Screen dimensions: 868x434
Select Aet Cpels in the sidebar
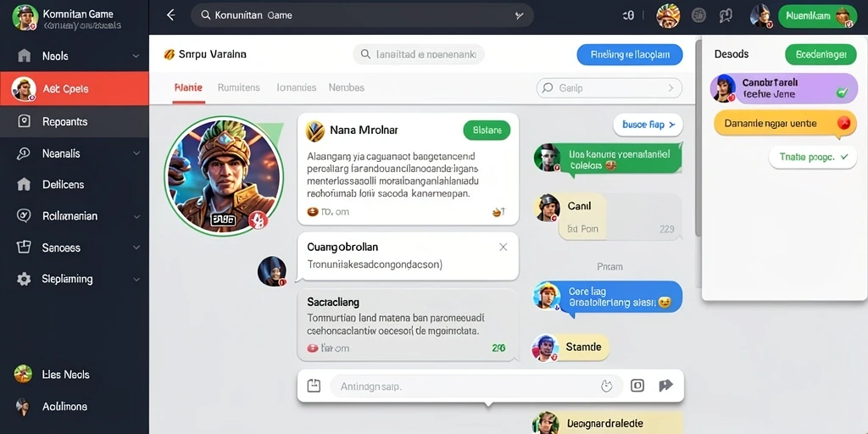(75, 88)
